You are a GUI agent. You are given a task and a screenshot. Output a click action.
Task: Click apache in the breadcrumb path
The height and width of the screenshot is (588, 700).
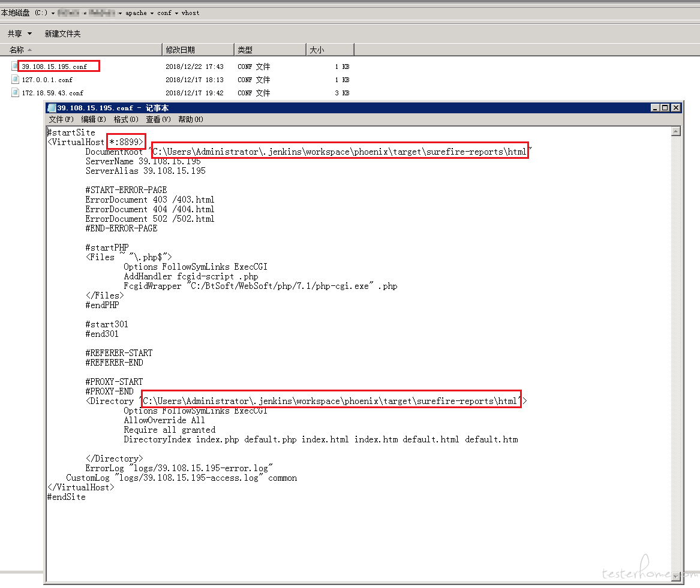(136, 13)
